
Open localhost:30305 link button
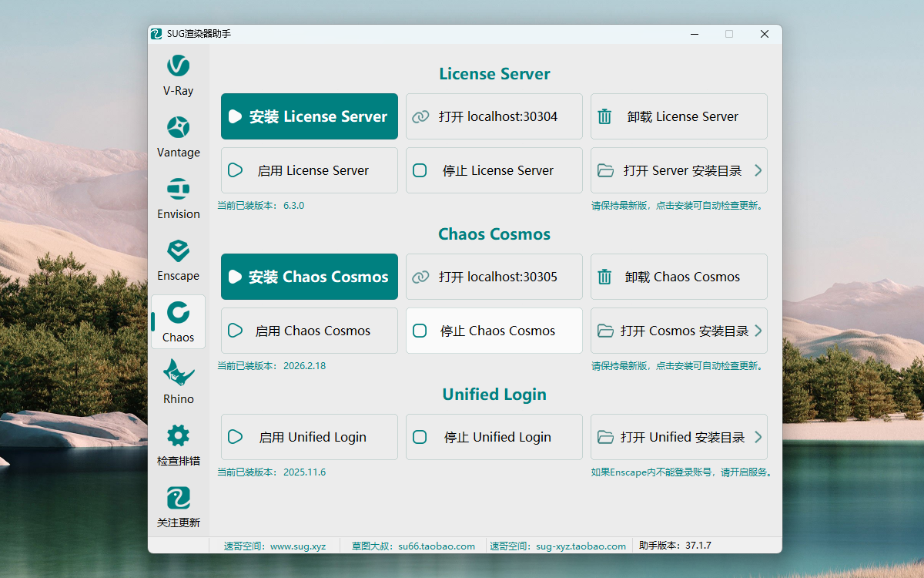494,277
